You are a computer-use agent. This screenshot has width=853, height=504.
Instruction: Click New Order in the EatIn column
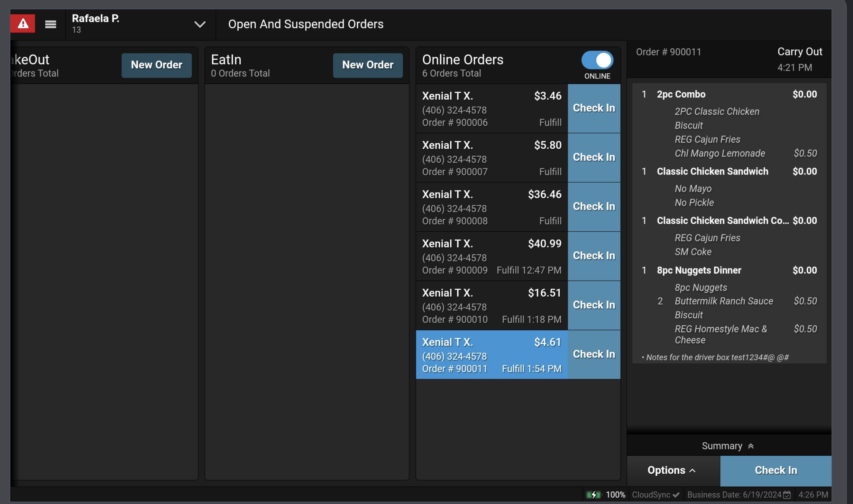[367, 65]
